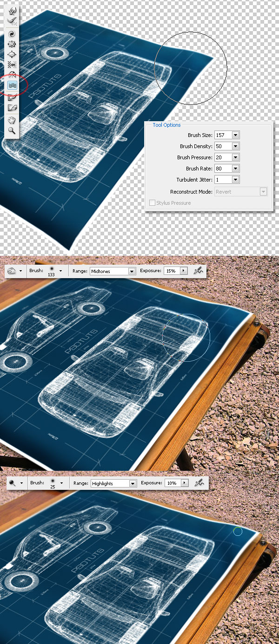Enable airbrush beside Exposure 15%
Screen dimensions: 279x644
coord(199,271)
